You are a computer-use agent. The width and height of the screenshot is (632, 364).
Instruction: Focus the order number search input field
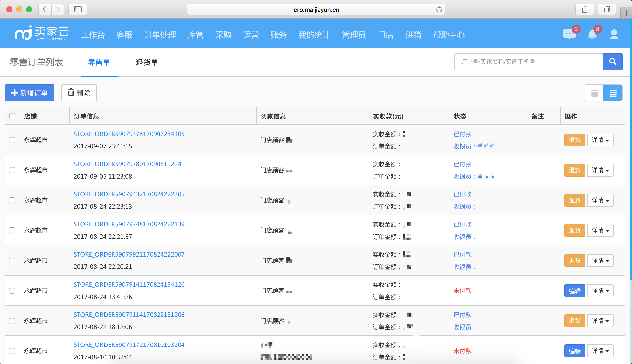(x=529, y=61)
